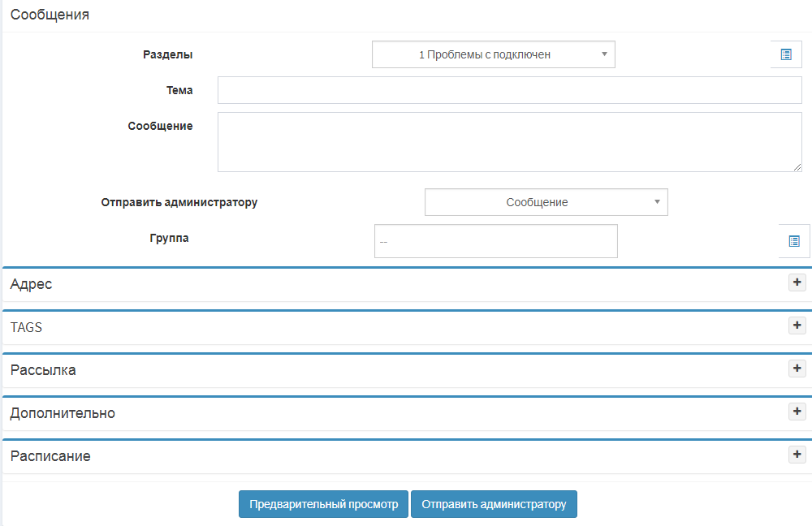Expand the Адрес panel with plus icon

tap(797, 282)
